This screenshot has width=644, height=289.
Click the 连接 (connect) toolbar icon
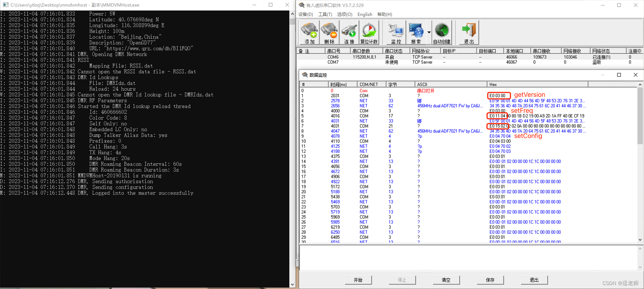coord(349,33)
